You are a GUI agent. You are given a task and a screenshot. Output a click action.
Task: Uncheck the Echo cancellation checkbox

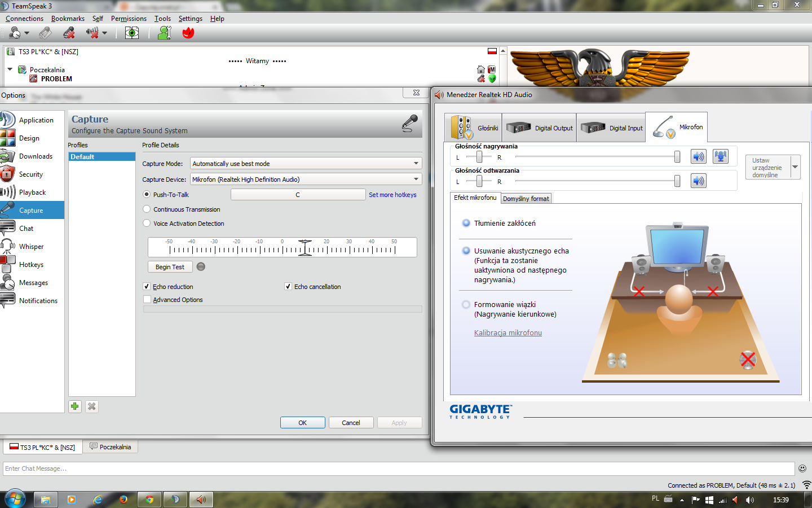pyautogui.click(x=288, y=287)
